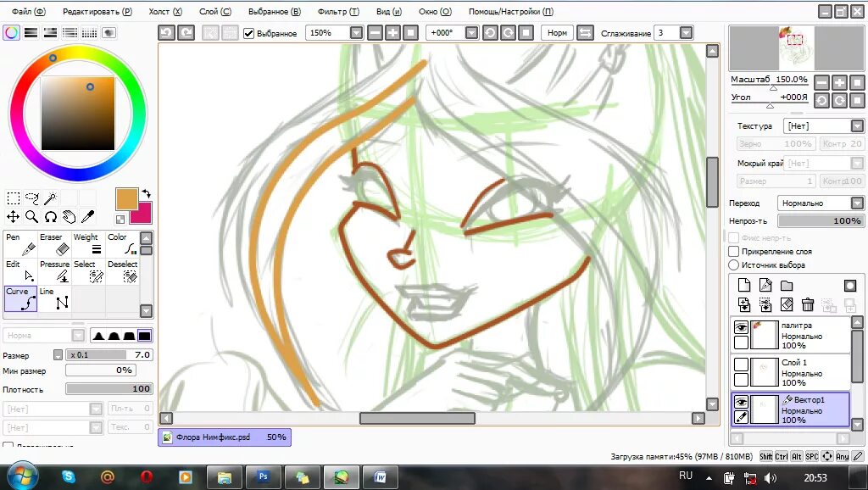Create a new layer folder
868x490 pixels.
coord(787,285)
